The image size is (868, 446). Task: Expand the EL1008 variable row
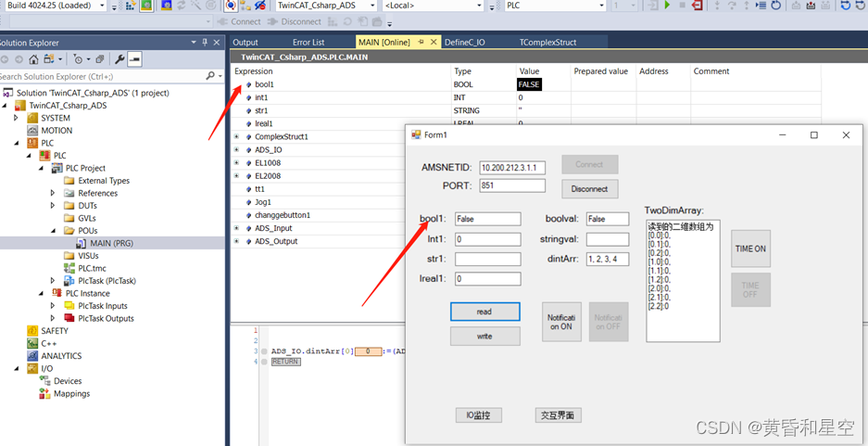pos(236,163)
